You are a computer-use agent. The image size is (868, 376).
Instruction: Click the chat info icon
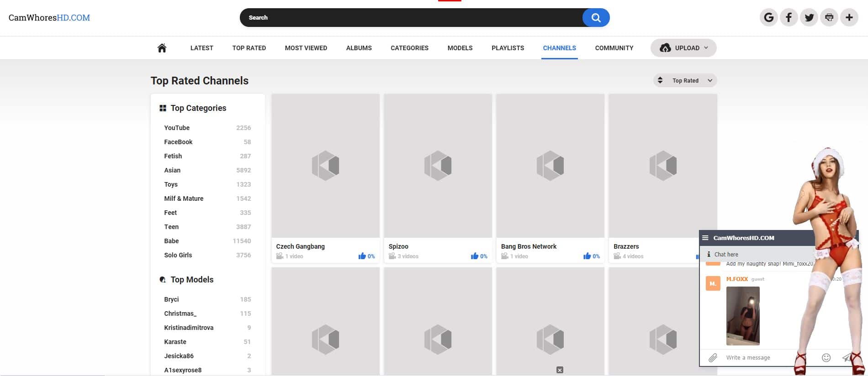tap(709, 254)
